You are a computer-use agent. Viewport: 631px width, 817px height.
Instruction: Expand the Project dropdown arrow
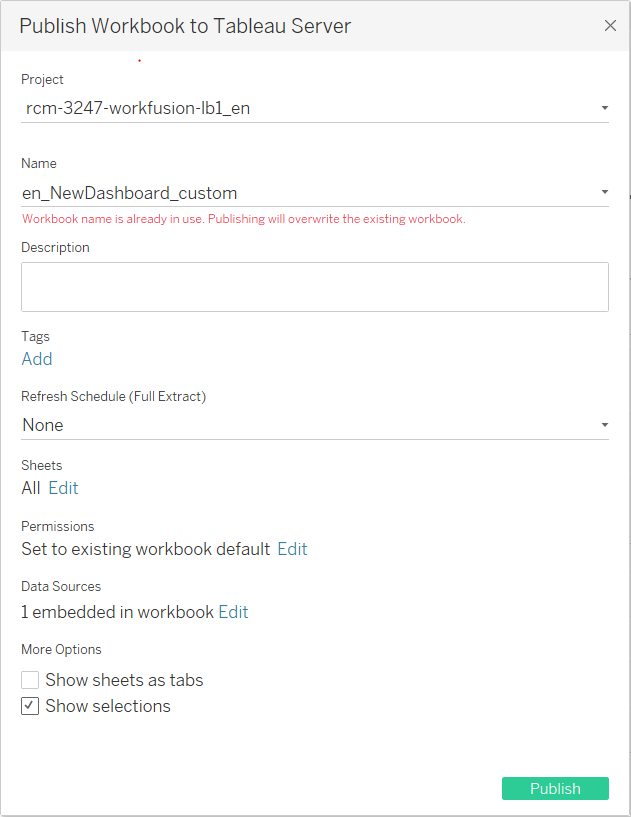(604, 108)
